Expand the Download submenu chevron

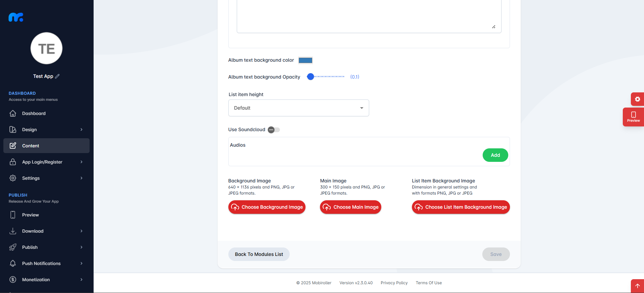pyautogui.click(x=82, y=231)
